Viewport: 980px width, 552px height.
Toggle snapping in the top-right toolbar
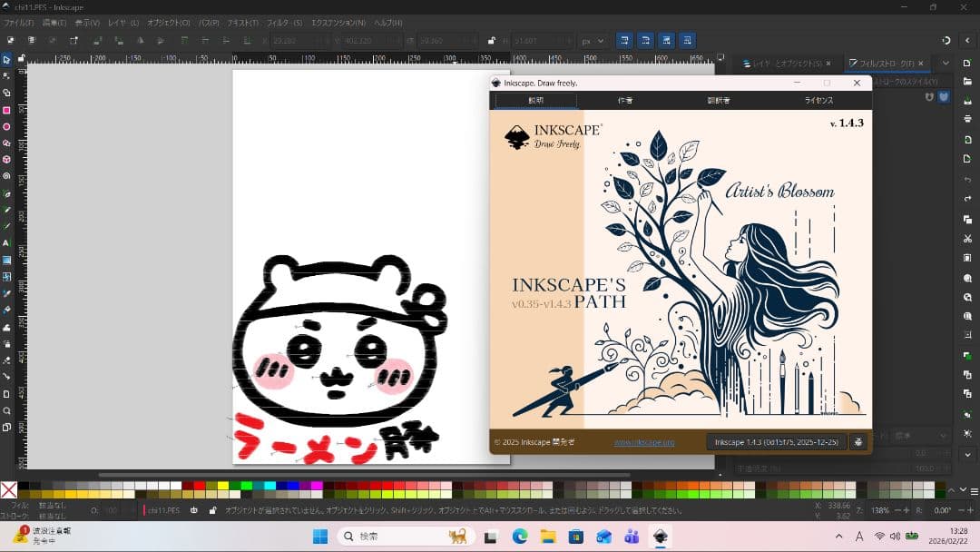pyautogui.click(x=946, y=40)
